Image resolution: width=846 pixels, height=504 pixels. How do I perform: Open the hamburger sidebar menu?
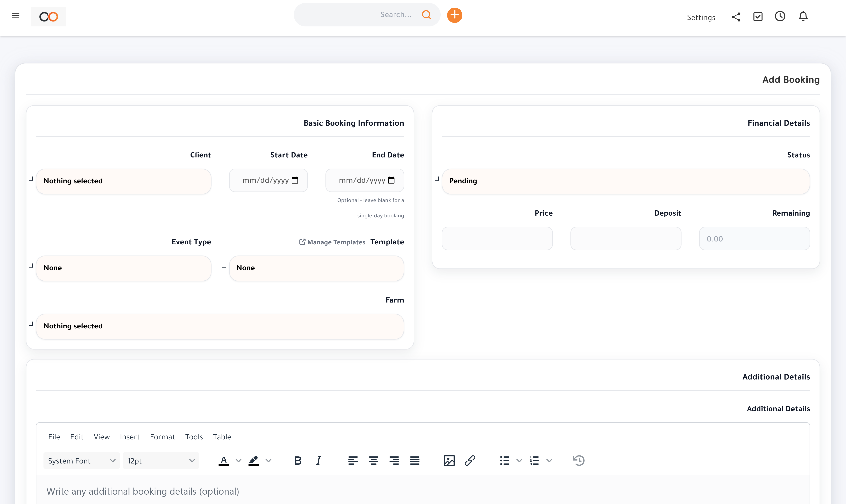pyautogui.click(x=16, y=16)
